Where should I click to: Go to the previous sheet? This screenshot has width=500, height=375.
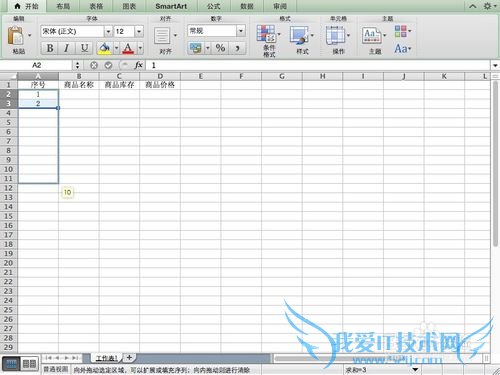[x=57, y=358]
